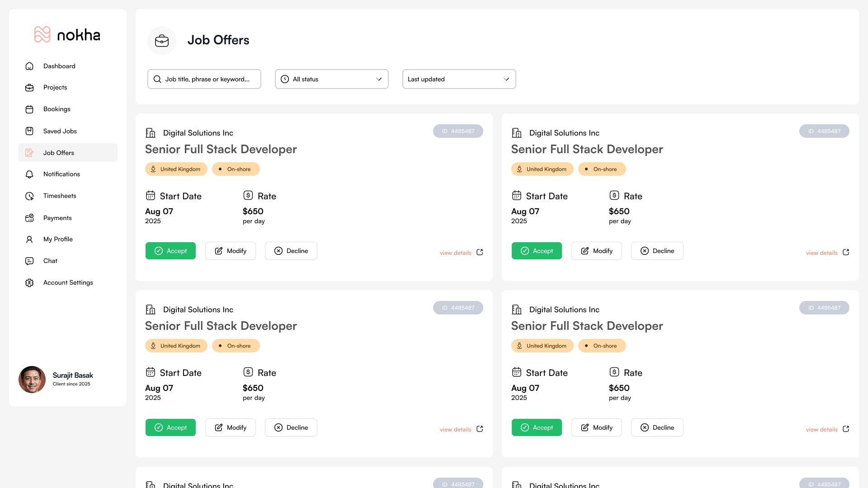
Task: Accept the first Senior Full Stack Developer offer
Action: 170,251
